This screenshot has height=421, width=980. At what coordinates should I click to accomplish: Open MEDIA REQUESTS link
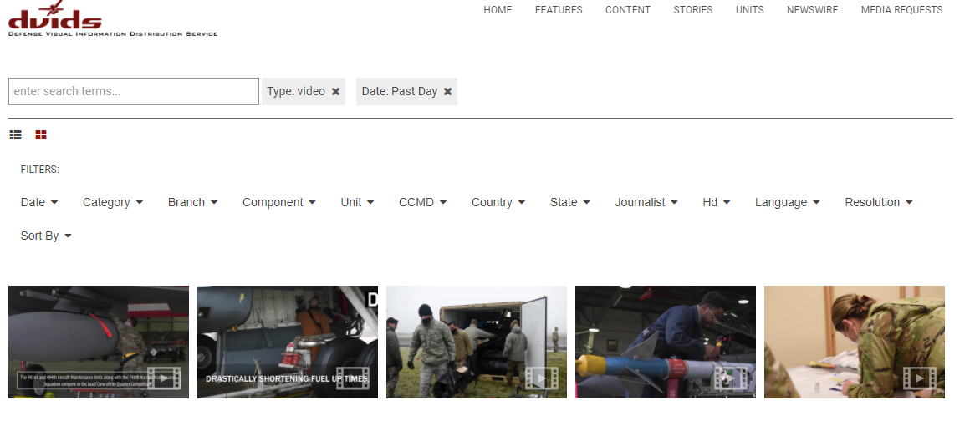901,10
